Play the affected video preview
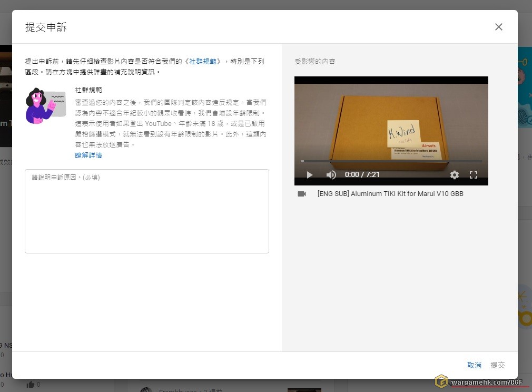Screen dimensions: 532x392 click(310, 175)
